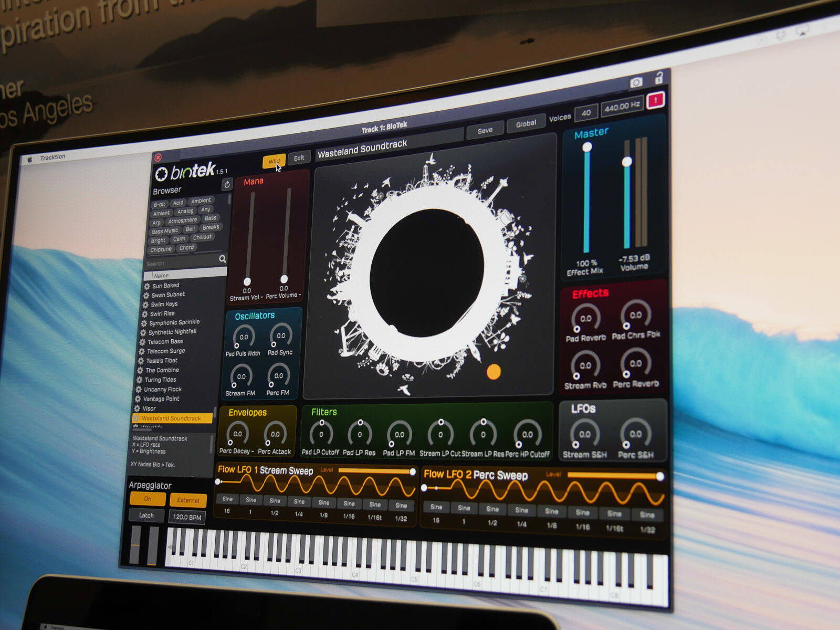
Task: Click the Stream S&H LFO knob
Action: 584,434
